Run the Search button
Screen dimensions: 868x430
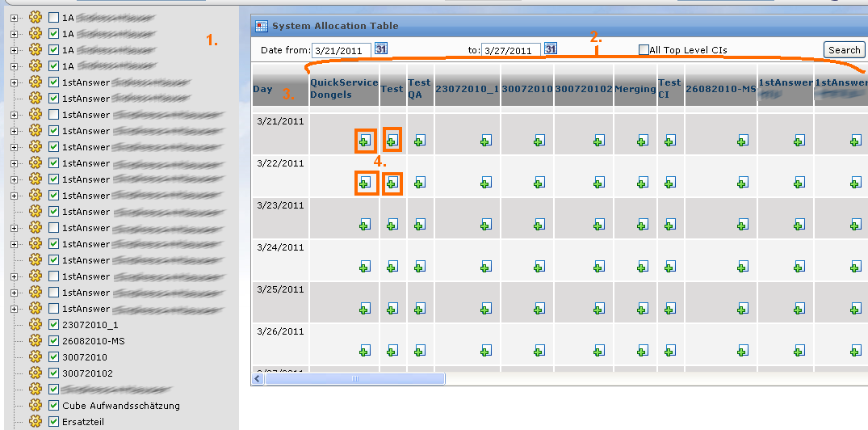coord(844,50)
